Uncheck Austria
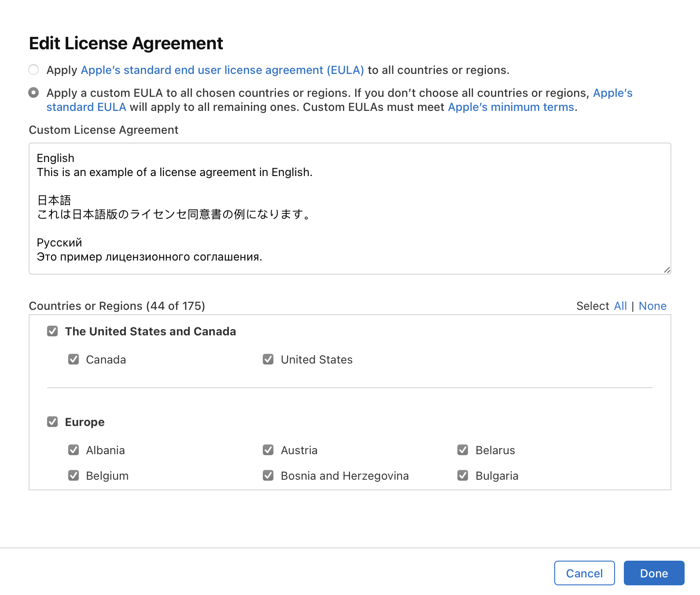 click(268, 450)
